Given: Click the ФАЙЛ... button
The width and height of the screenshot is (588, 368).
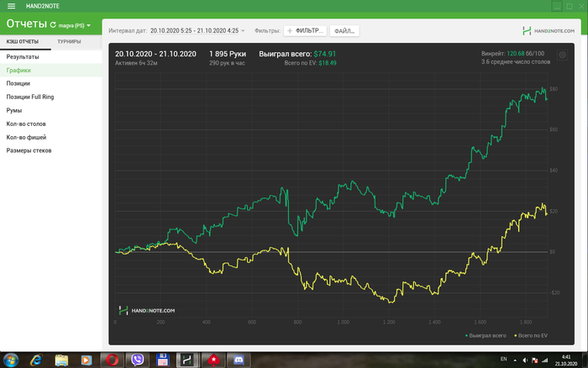Looking at the screenshot, I should coord(344,31).
